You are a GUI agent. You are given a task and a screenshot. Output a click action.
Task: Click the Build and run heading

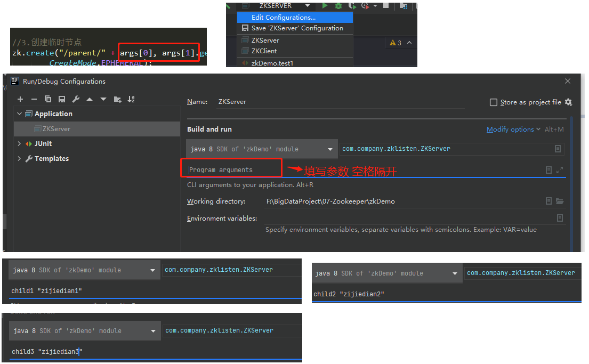(209, 129)
